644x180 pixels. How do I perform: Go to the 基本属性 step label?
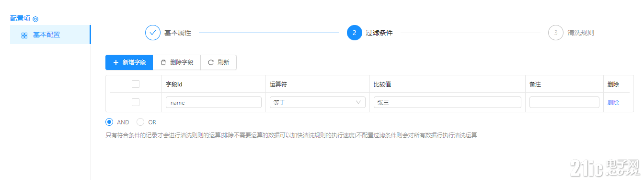[178, 33]
